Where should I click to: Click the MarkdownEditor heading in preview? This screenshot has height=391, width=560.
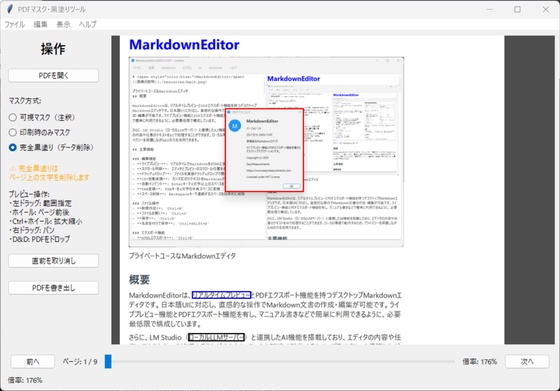pos(184,45)
